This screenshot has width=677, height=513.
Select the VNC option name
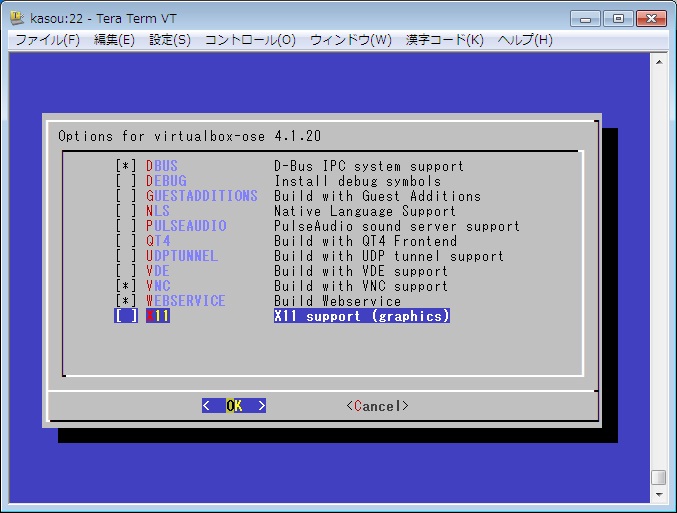click(x=158, y=285)
